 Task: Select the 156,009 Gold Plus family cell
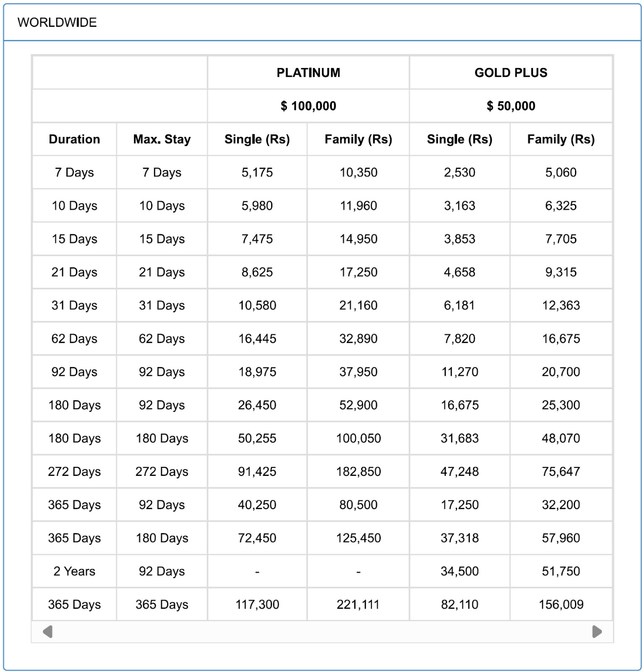click(561, 604)
